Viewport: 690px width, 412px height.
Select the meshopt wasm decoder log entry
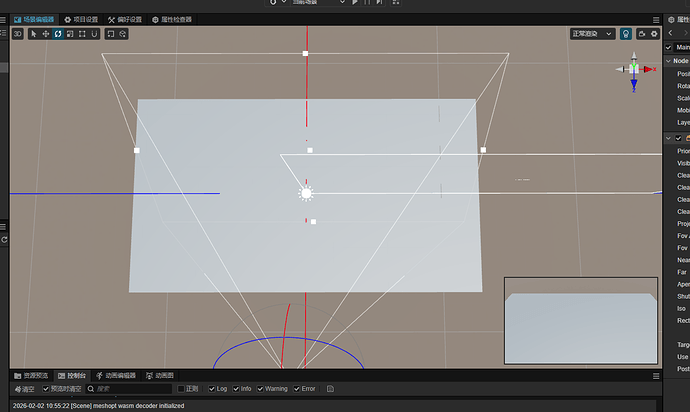click(x=333, y=406)
